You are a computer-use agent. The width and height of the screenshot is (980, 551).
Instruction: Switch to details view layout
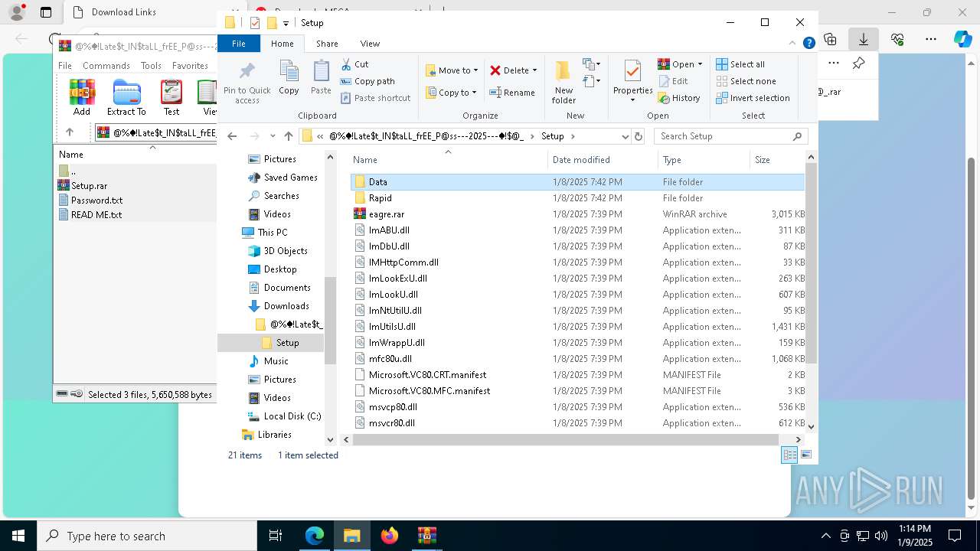(x=789, y=455)
